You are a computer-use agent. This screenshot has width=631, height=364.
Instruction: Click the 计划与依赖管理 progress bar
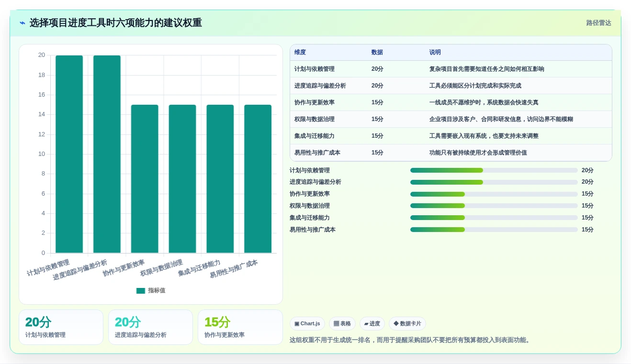[494, 170]
